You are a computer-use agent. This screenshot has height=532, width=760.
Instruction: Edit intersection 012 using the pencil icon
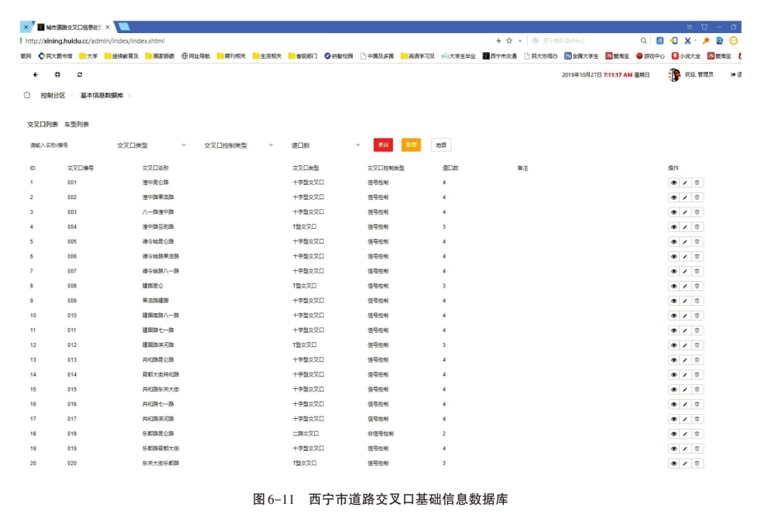tap(685, 345)
